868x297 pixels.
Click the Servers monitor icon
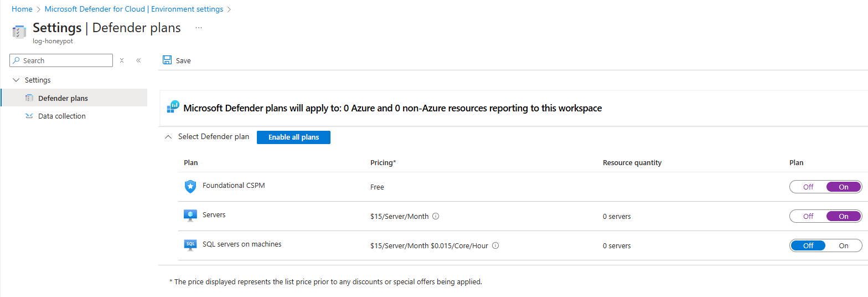pyautogui.click(x=190, y=216)
